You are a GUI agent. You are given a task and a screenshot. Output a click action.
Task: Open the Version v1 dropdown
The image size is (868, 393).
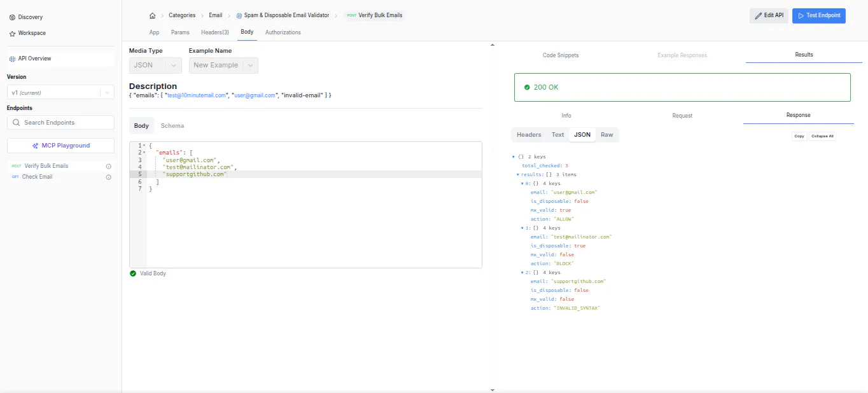click(60, 93)
